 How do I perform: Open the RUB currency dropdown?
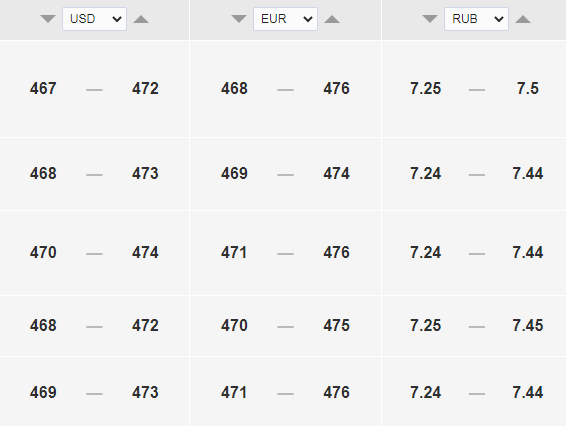tap(476, 19)
